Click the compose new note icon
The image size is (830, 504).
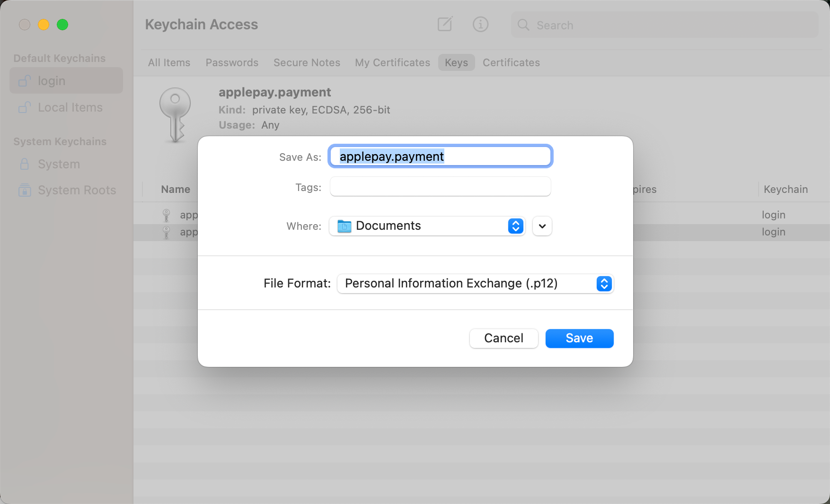coord(445,24)
